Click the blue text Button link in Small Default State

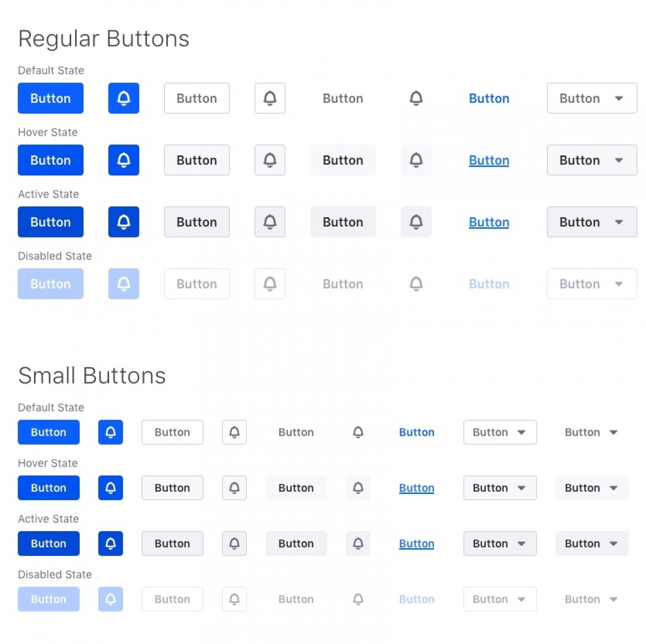tap(417, 432)
